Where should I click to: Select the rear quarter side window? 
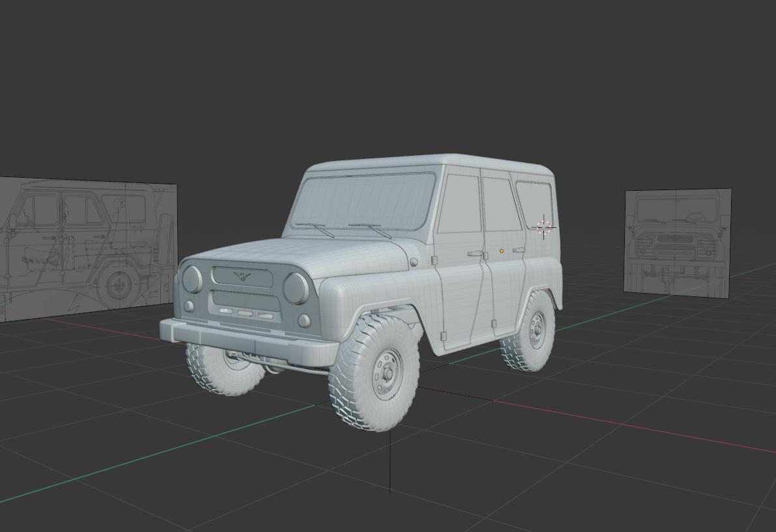(x=534, y=204)
